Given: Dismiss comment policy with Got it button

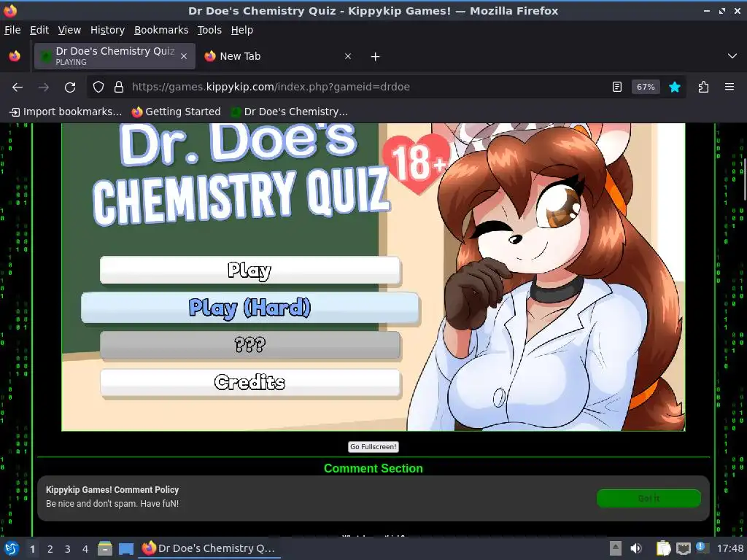Looking at the screenshot, I should (x=649, y=498).
